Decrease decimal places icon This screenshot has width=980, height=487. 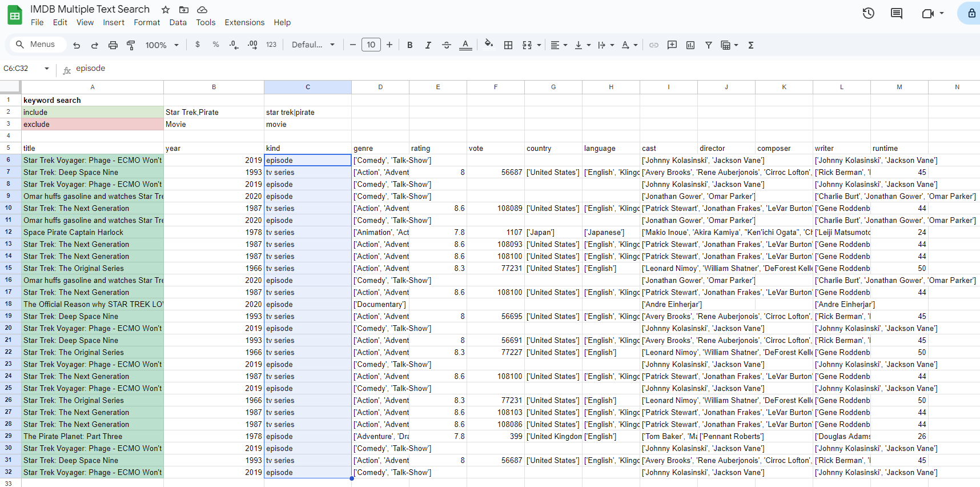234,45
